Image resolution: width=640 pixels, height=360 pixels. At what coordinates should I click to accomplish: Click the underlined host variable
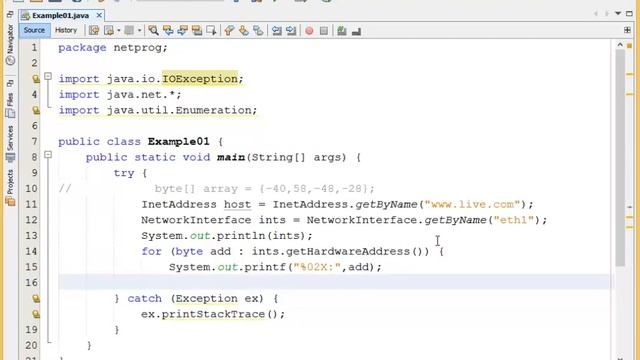237,204
